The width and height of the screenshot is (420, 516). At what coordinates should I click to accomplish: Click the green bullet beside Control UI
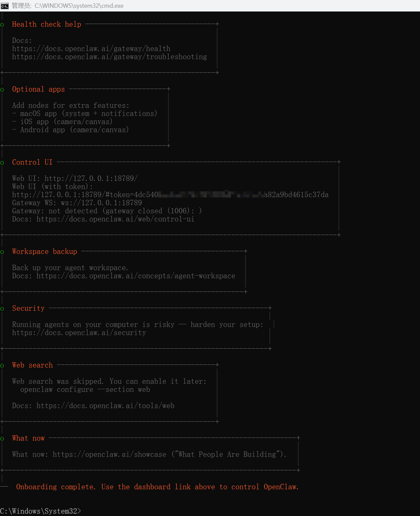click(2, 163)
